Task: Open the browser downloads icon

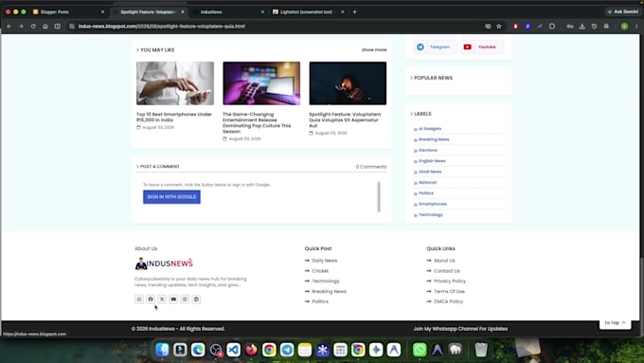Action: click(582, 27)
